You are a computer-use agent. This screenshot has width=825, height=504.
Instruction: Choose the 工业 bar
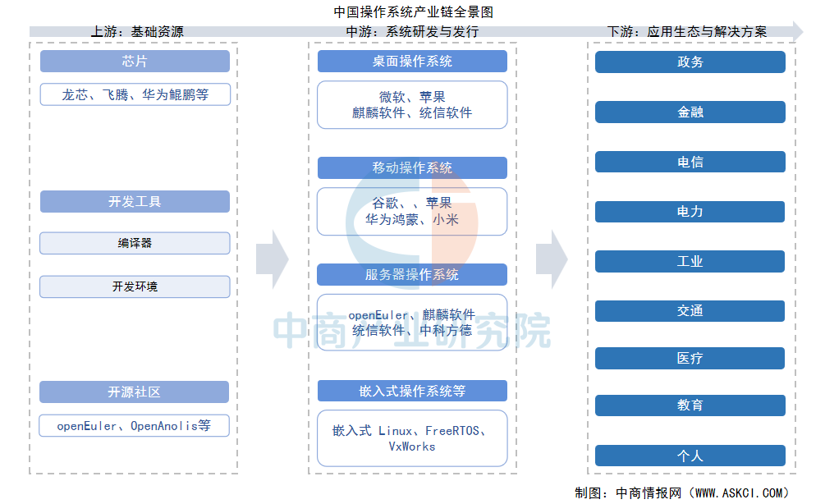[x=690, y=262]
